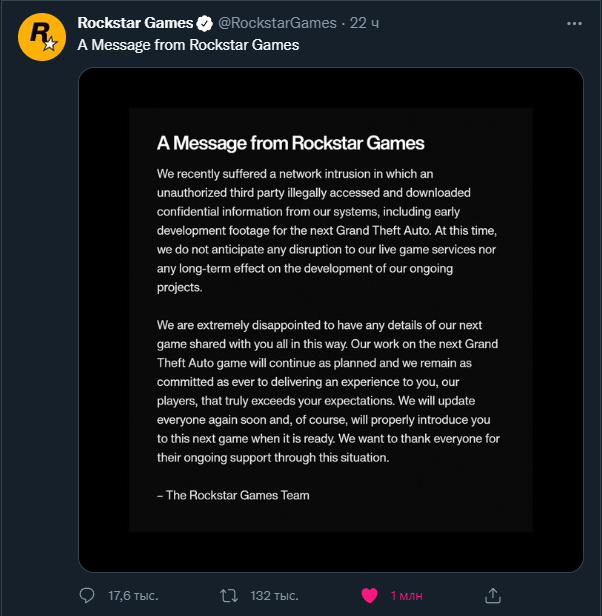Click the Rockstar Games profile avatar
Viewport: 602px width, 616px height.
pyautogui.click(x=41, y=37)
